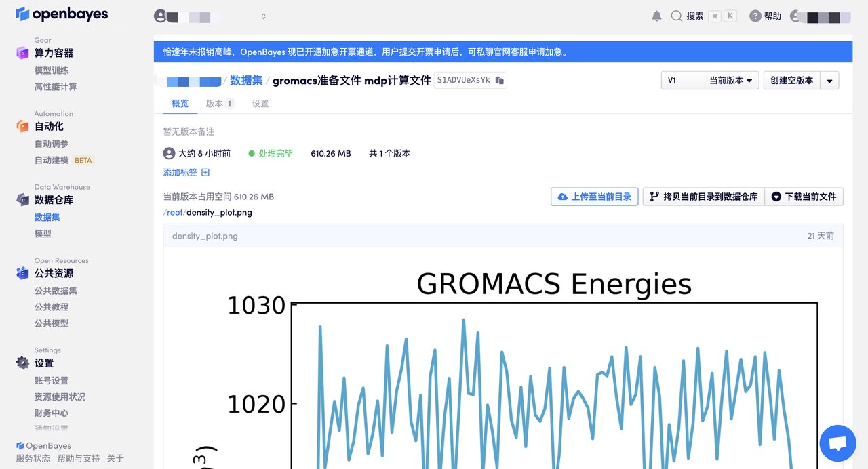This screenshot has width=868, height=469.
Task: Switch to the 设置 tab
Action: 260,104
